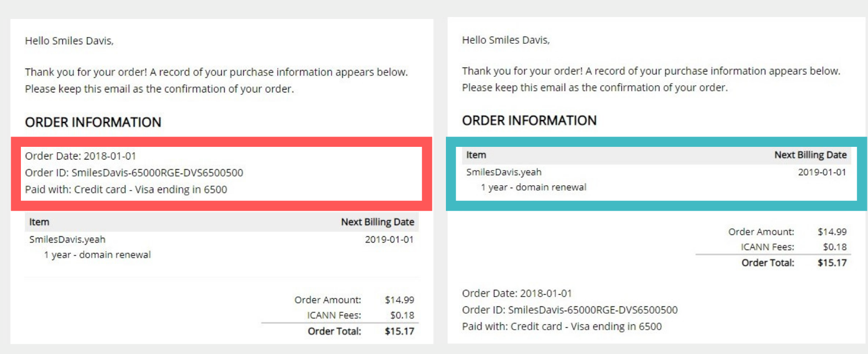Click Order Amount $14.99 in left email
This screenshot has width=868, height=354.
[x=354, y=300]
